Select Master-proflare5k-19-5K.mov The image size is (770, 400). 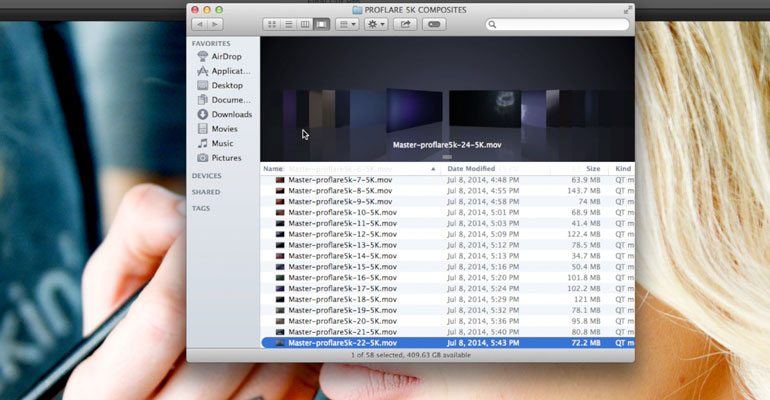[x=447, y=310]
